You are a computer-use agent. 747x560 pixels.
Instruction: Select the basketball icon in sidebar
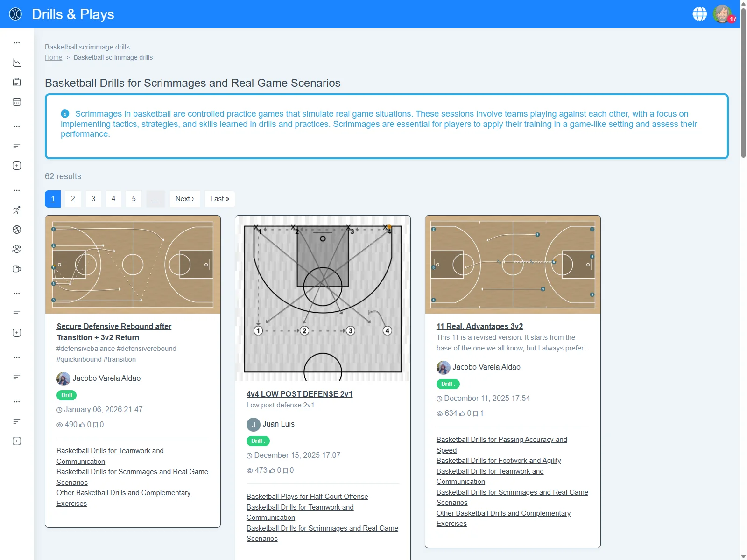17,230
